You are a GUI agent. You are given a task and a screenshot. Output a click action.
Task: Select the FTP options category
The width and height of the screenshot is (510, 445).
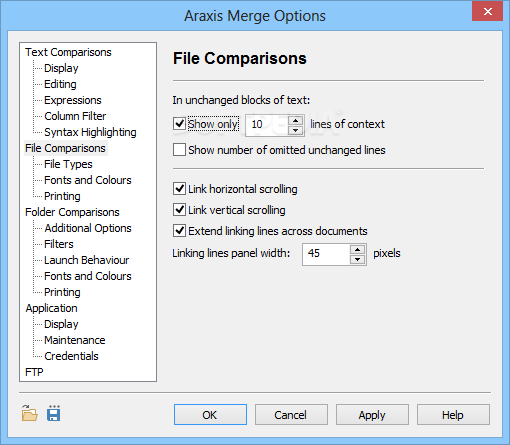point(34,372)
